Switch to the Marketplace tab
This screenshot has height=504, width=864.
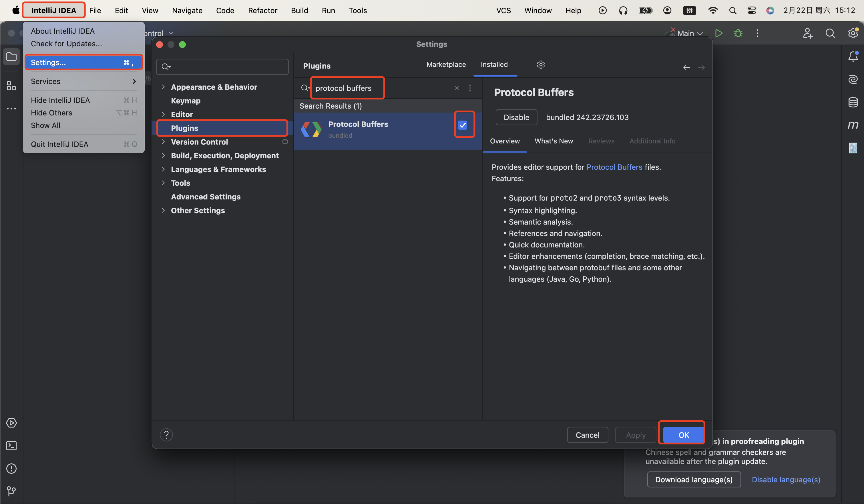pyautogui.click(x=446, y=64)
